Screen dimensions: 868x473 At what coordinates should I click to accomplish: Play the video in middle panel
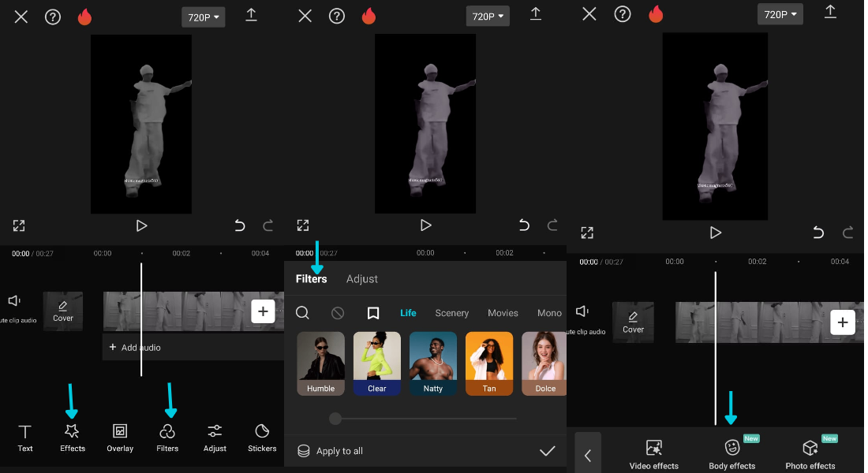pyautogui.click(x=425, y=225)
